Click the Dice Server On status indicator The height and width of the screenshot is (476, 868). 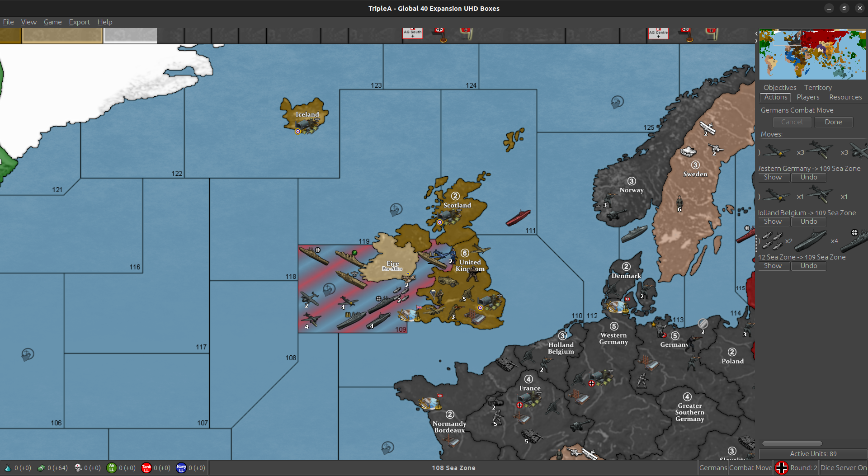843,468
